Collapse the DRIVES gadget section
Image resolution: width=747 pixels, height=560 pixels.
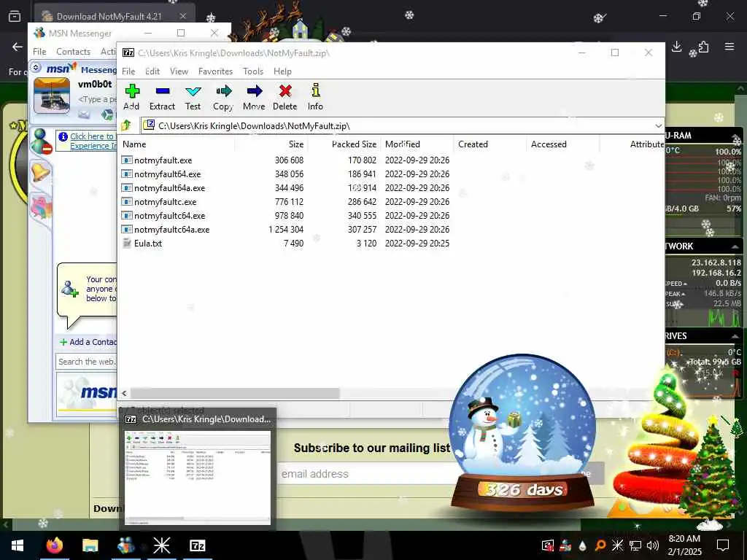tap(735, 336)
